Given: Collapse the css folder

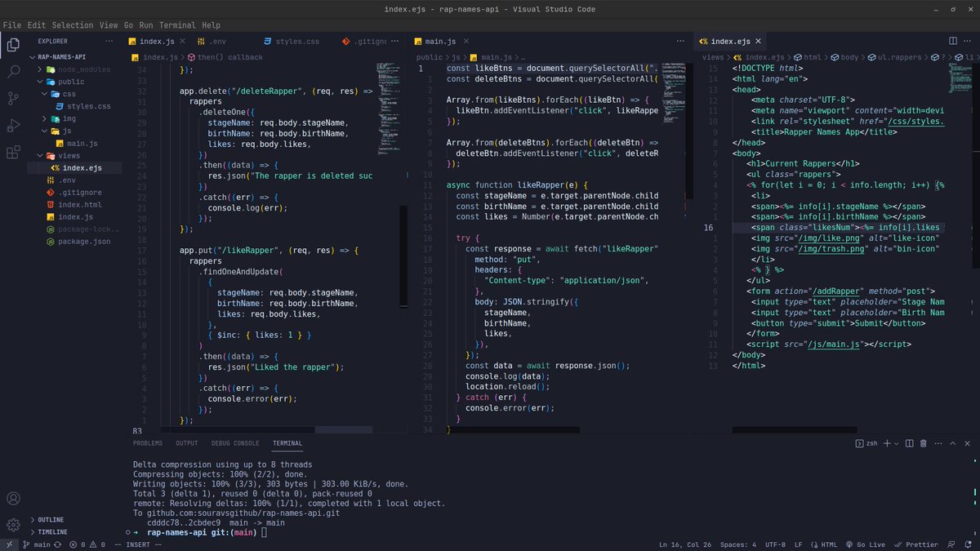Looking at the screenshot, I should 77,94.
